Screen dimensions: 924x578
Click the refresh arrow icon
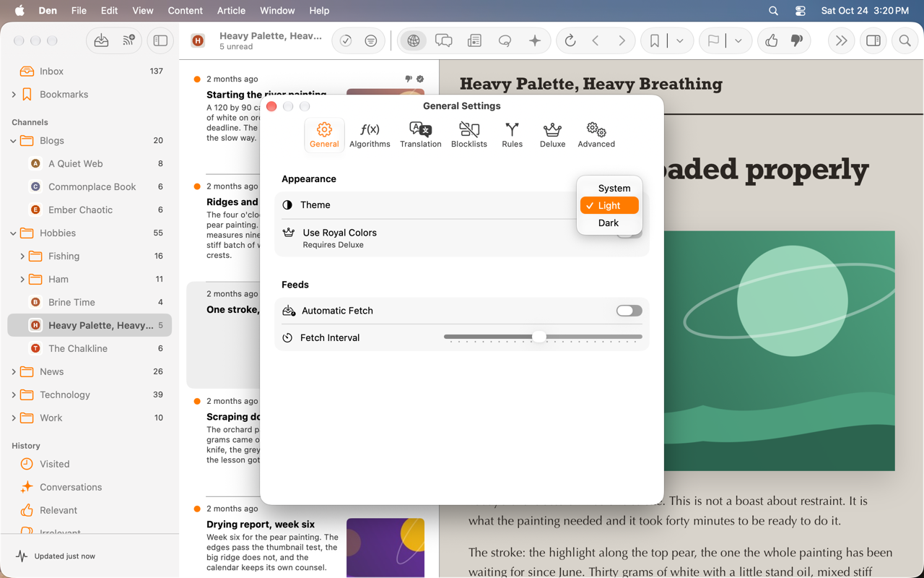570,41
